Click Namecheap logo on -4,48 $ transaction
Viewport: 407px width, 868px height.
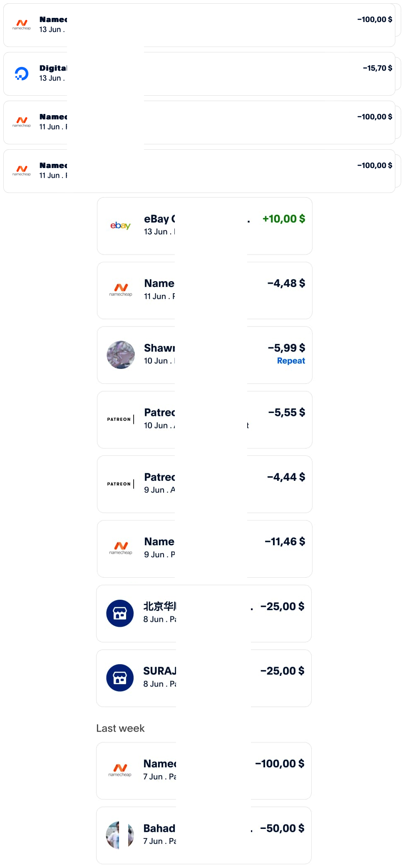[x=121, y=289]
